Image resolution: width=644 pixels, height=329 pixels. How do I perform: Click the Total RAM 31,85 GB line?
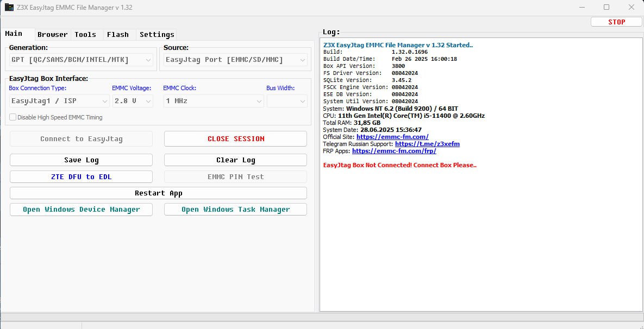(x=352, y=123)
